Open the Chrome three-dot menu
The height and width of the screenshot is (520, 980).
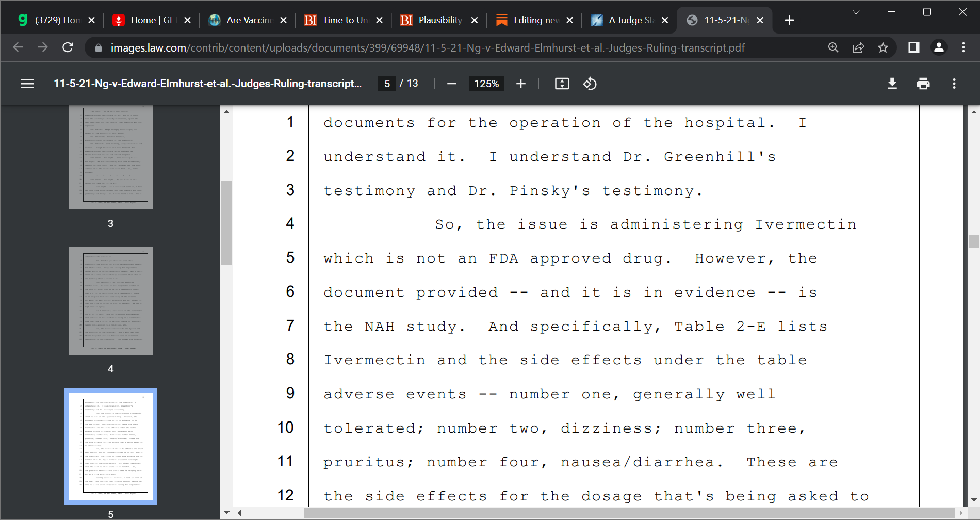point(963,47)
